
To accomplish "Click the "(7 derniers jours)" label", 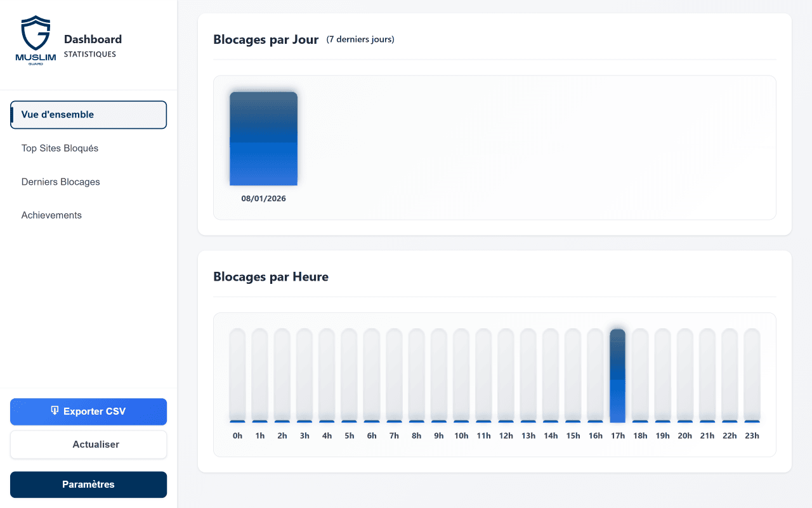I will (360, 39).
